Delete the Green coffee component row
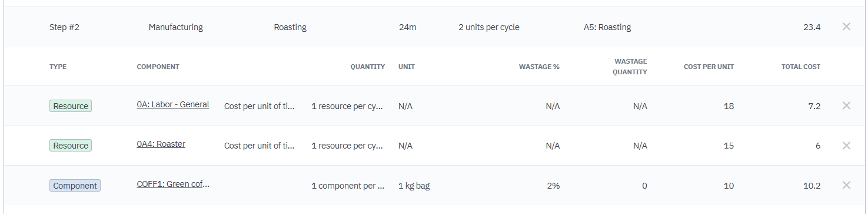The image size is (868, 214). coord(846,185)
